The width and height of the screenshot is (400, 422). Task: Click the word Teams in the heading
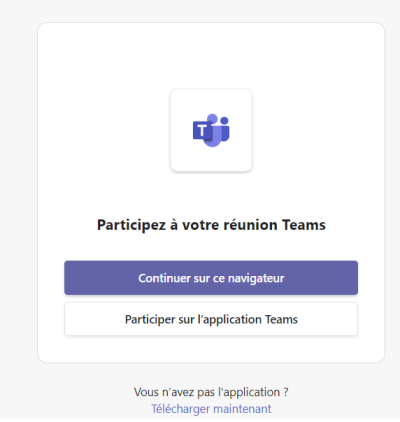pos(304,225)
